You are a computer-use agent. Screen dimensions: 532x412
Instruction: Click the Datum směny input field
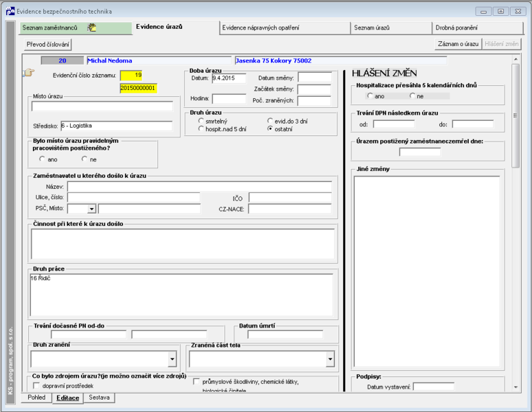315,77
